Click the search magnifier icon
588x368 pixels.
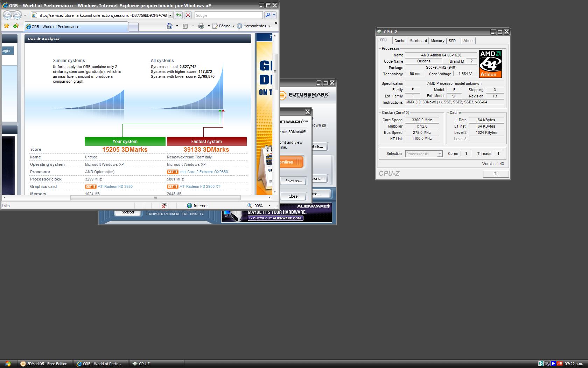pos(268,15)
